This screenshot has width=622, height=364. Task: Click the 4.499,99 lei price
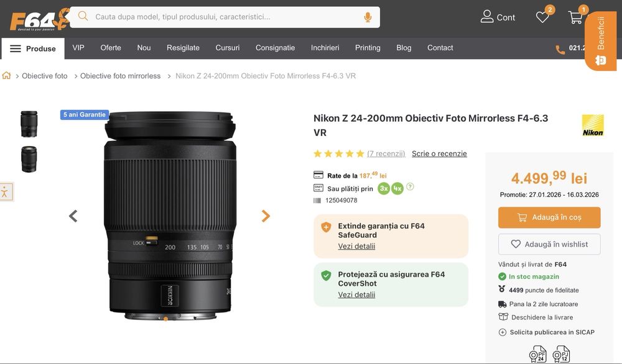tap(549, 178)
